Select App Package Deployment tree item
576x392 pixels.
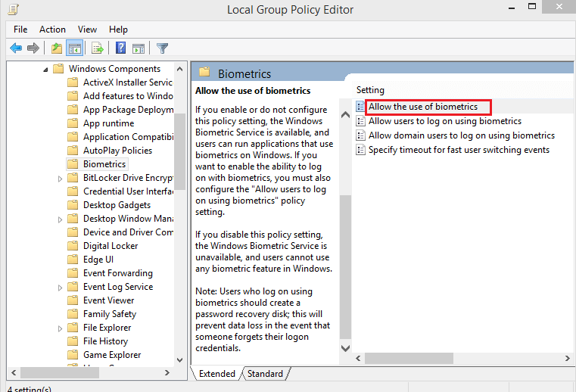128,110
